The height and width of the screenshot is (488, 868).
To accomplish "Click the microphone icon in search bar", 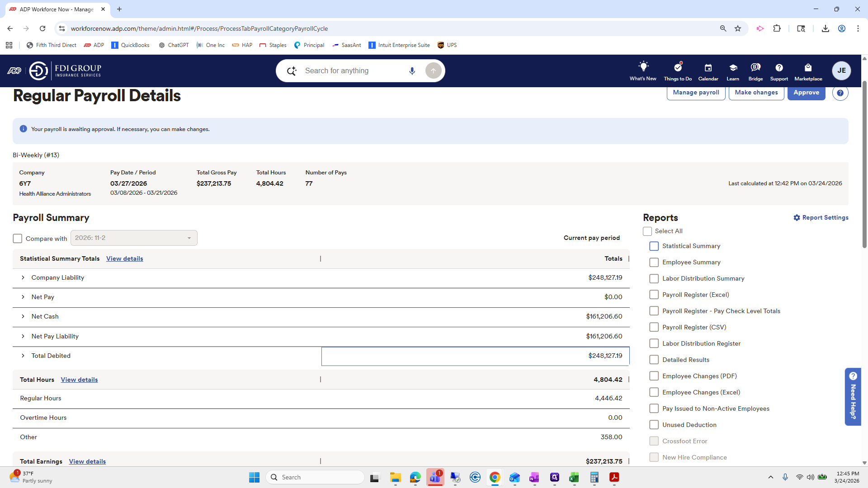I will point(412,71).
